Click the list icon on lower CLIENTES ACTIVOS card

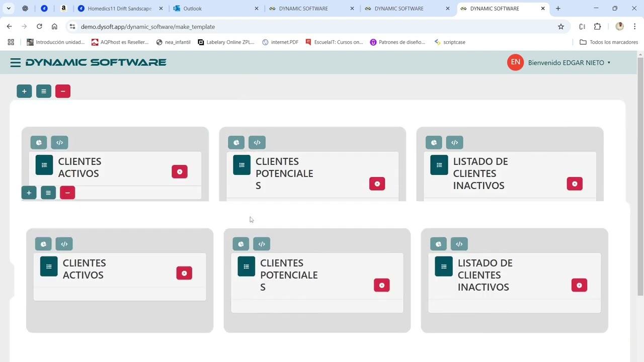point(49,266)
